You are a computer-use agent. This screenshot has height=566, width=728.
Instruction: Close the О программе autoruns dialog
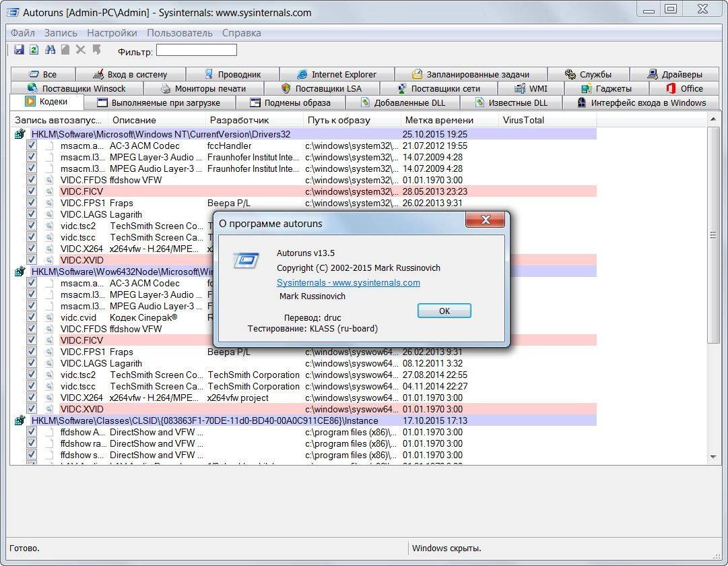(485, 220)
